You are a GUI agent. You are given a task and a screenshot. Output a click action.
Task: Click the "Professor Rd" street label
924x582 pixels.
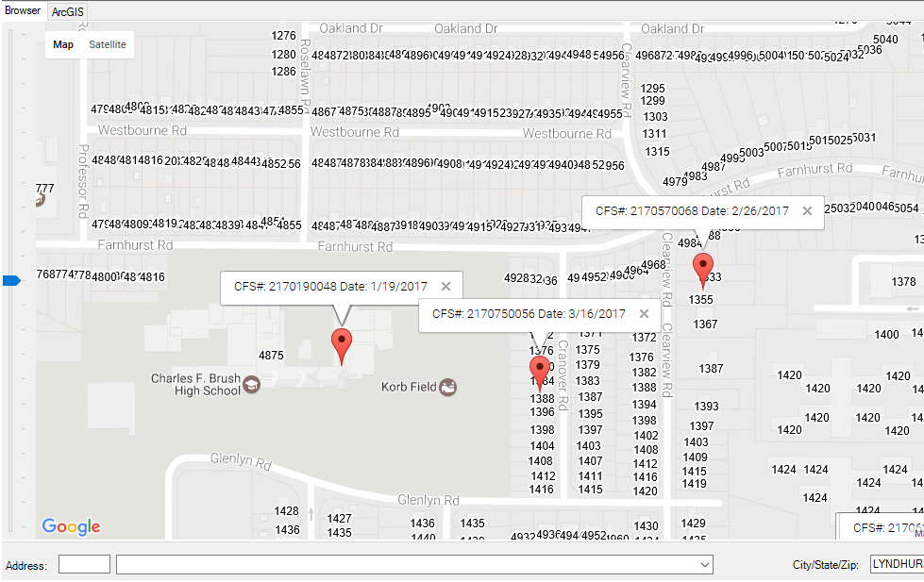coord(84,181)
